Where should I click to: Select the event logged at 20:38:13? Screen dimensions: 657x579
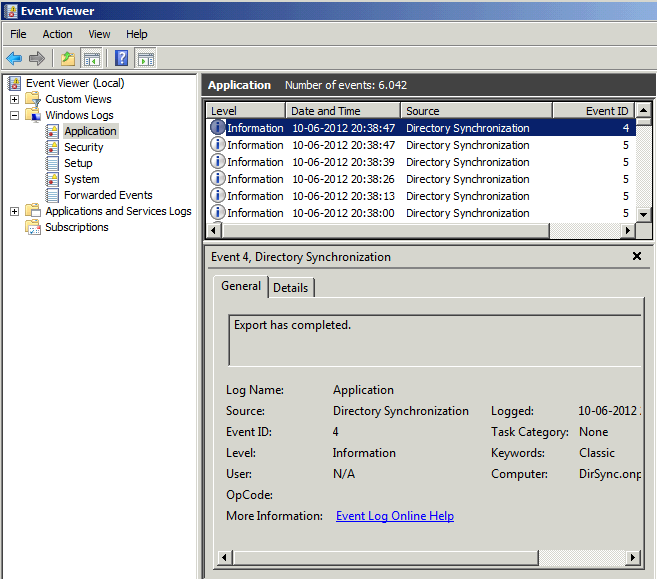click(x=421, y=196)
